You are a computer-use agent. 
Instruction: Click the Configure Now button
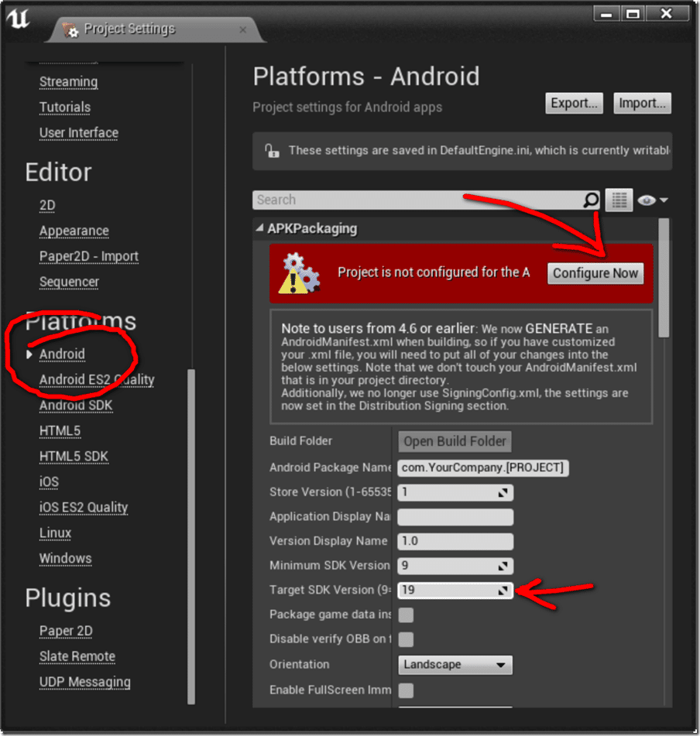595,273
